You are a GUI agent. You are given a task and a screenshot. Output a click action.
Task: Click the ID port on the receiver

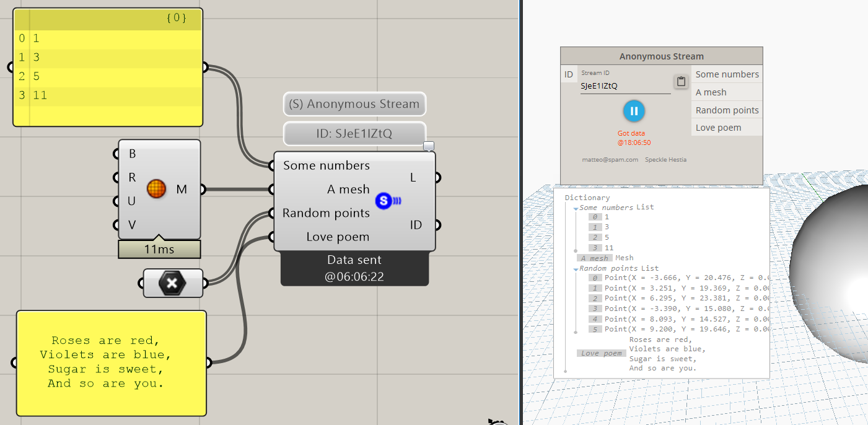pos(568,74)
